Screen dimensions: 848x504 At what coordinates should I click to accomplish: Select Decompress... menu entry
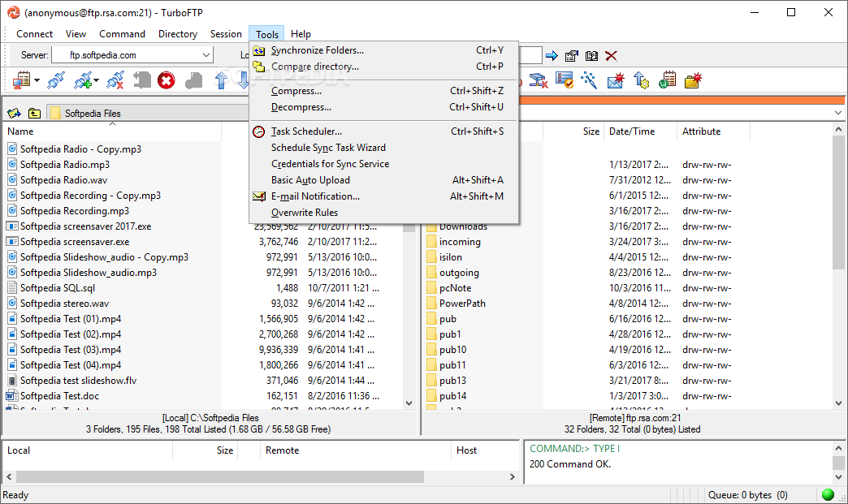384,107
